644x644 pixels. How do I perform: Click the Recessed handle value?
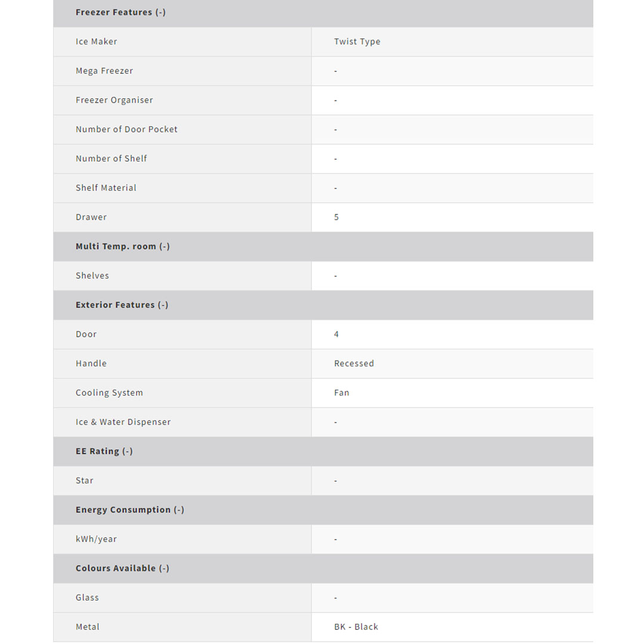(354, 364)
